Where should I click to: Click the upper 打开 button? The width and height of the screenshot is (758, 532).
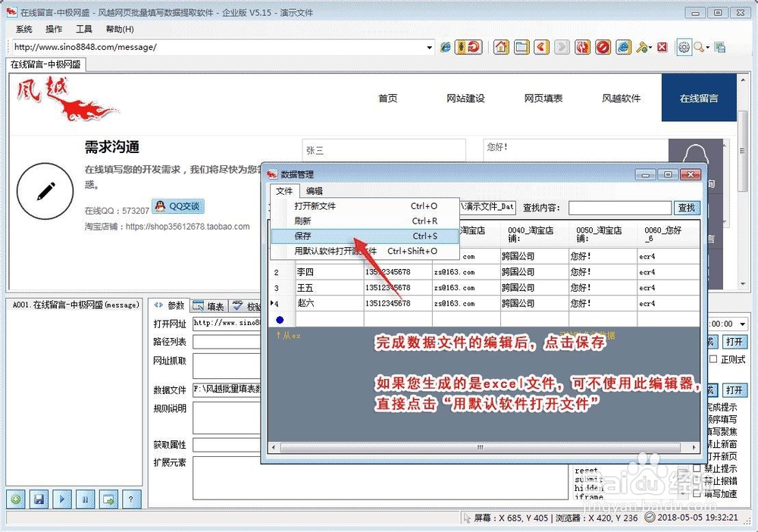735,342
